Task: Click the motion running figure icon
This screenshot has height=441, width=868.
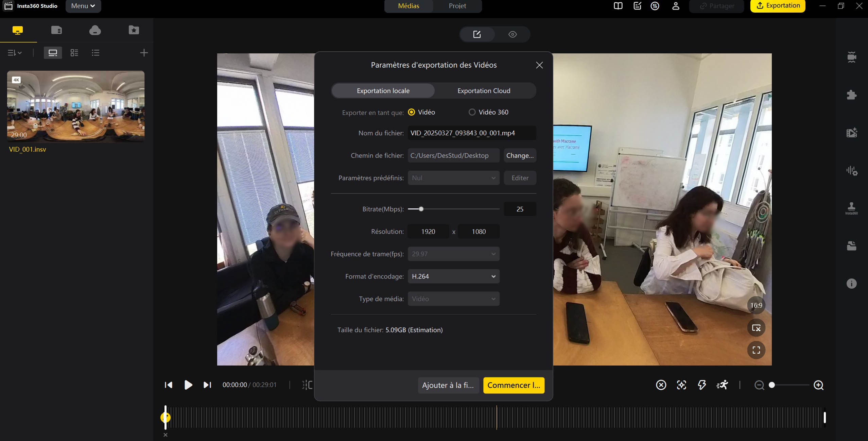Action: tap(722, 385)
